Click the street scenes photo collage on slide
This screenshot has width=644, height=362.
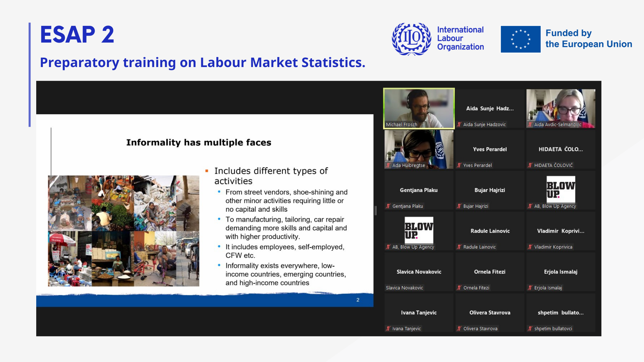click(123, 231)
